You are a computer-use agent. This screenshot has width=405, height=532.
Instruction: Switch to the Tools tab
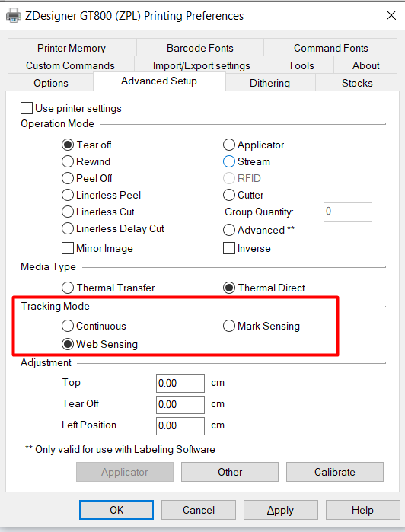click(301, 65)
